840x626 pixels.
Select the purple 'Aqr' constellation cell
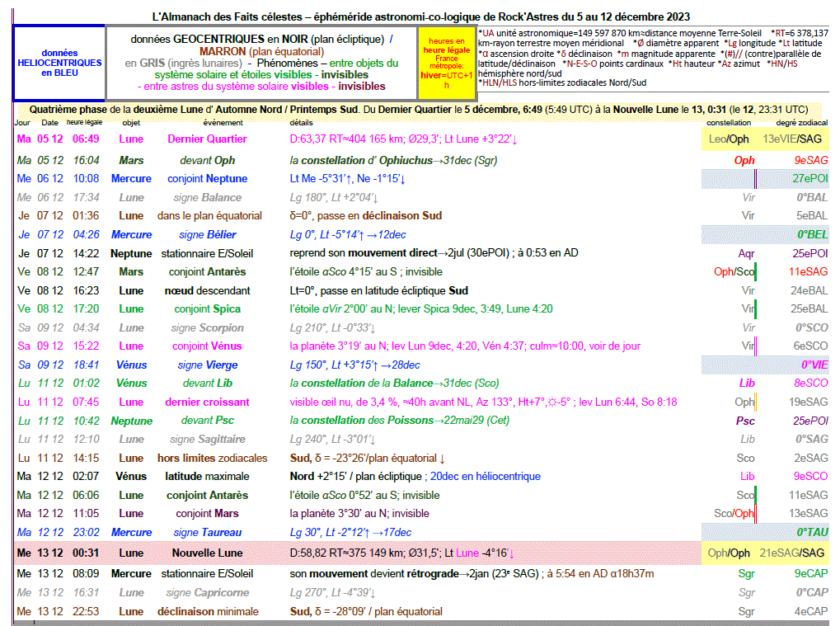click(x=746, y=253)
